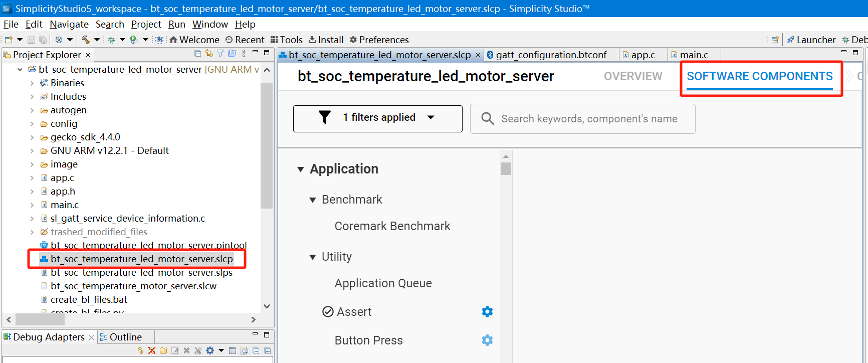Switch to the main.c editor tab
The image size is (868, 363).
[694, 55]
